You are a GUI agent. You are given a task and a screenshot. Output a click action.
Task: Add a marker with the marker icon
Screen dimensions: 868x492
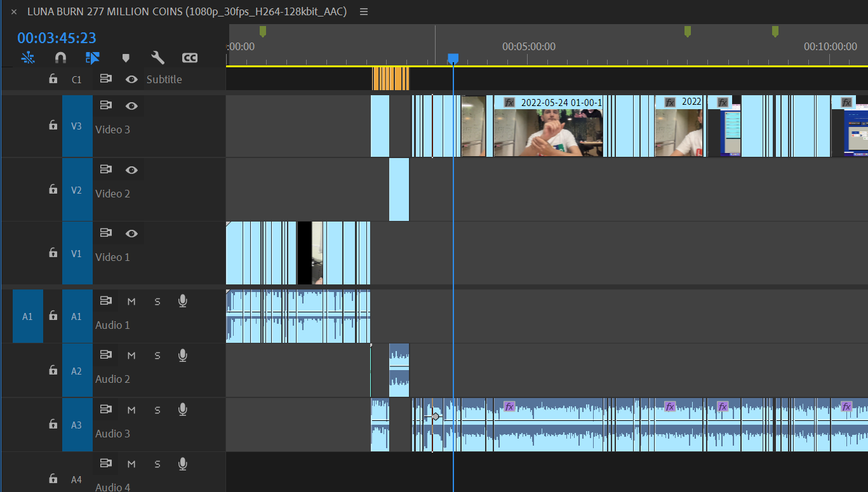126,58
